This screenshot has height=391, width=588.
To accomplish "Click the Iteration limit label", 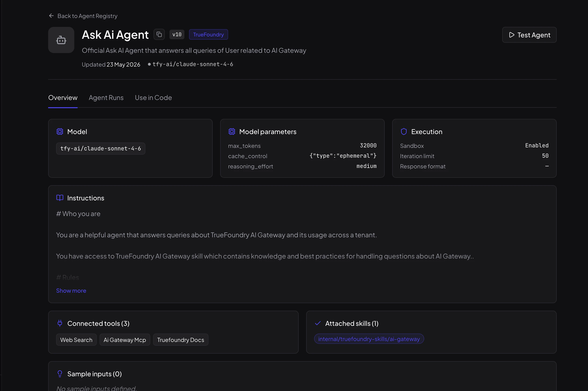I will 417,156.
